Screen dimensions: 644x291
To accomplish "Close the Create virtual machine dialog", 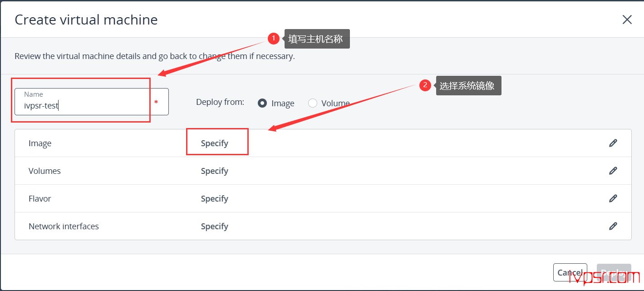I will click(x=627, y=20).
